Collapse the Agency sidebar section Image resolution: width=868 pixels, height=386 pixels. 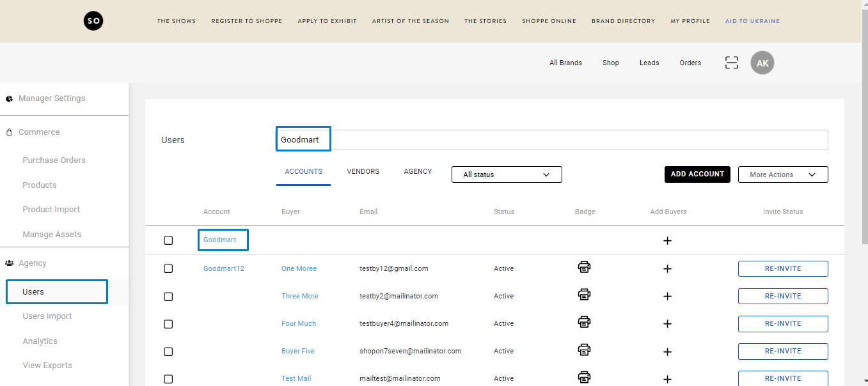[33, 263]
